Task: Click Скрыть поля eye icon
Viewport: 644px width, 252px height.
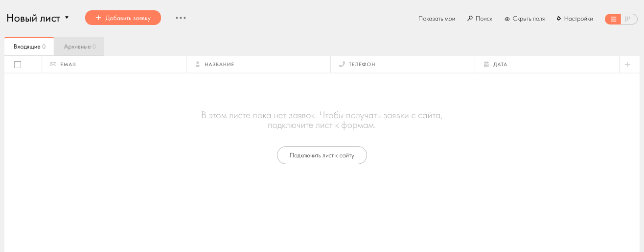Action: pyautogui.click(x=507, y=19)
